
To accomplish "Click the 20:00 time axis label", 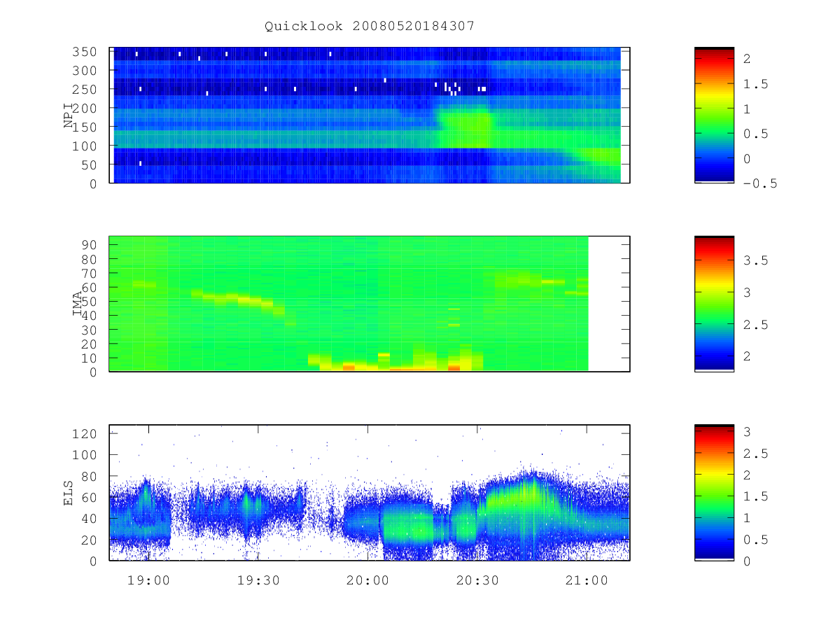I will [367, 580].
